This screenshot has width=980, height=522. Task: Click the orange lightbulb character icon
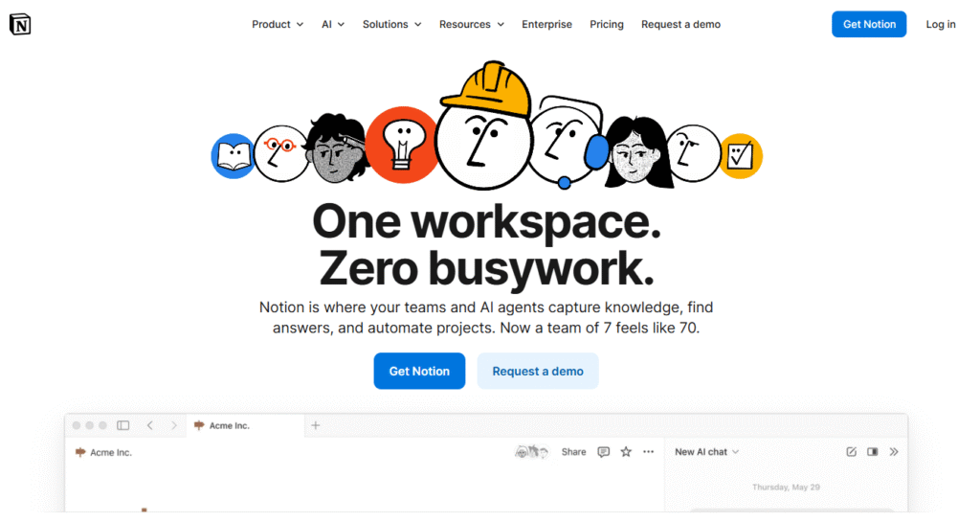(402, 145)
